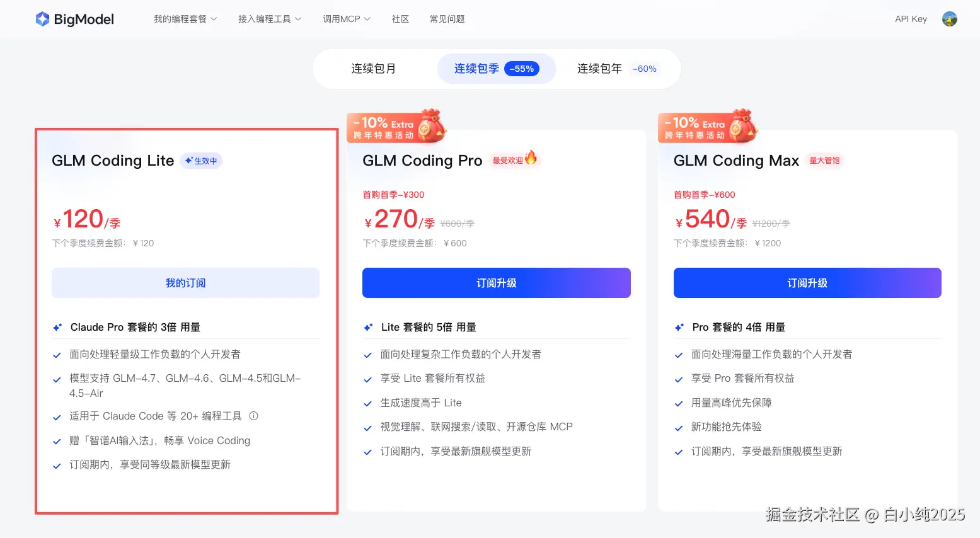Click the -10% Extra badge on Max card
Viewport: 980px width, 538px height.
[x=708, y=126]
